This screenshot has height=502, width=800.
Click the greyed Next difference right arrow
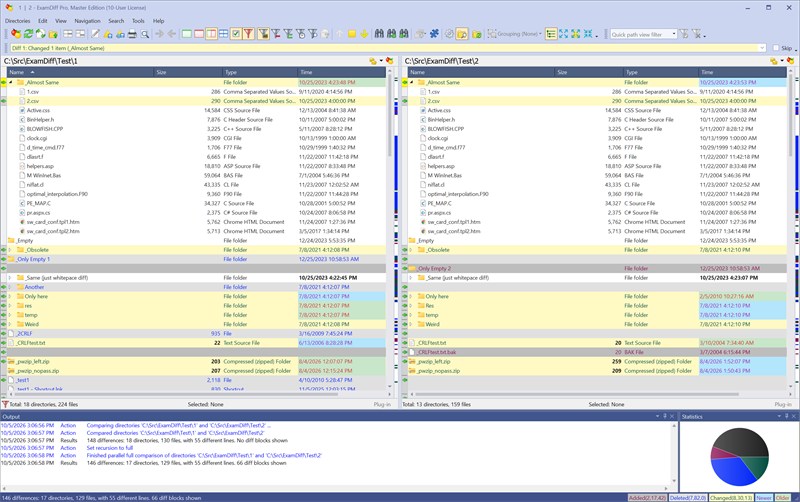[160, 34]
